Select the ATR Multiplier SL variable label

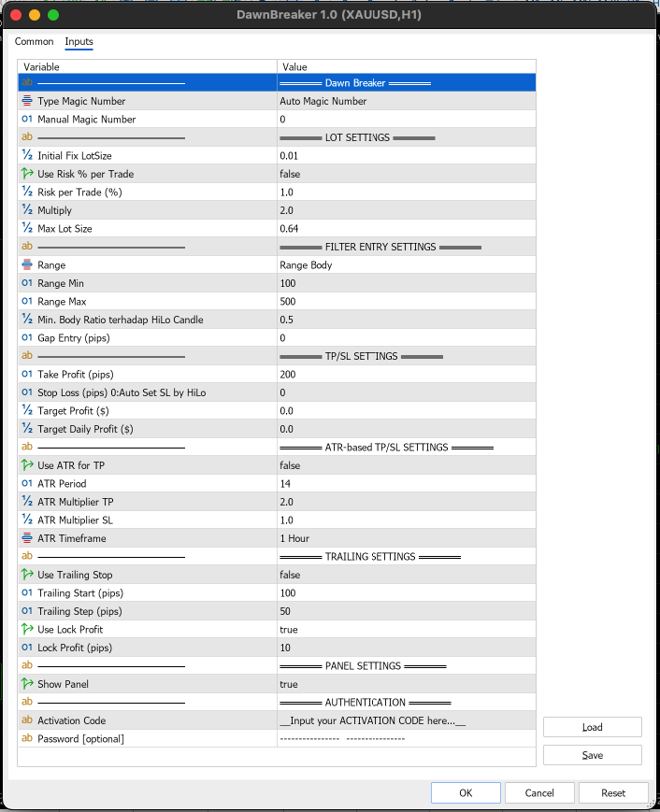[75, 520]
